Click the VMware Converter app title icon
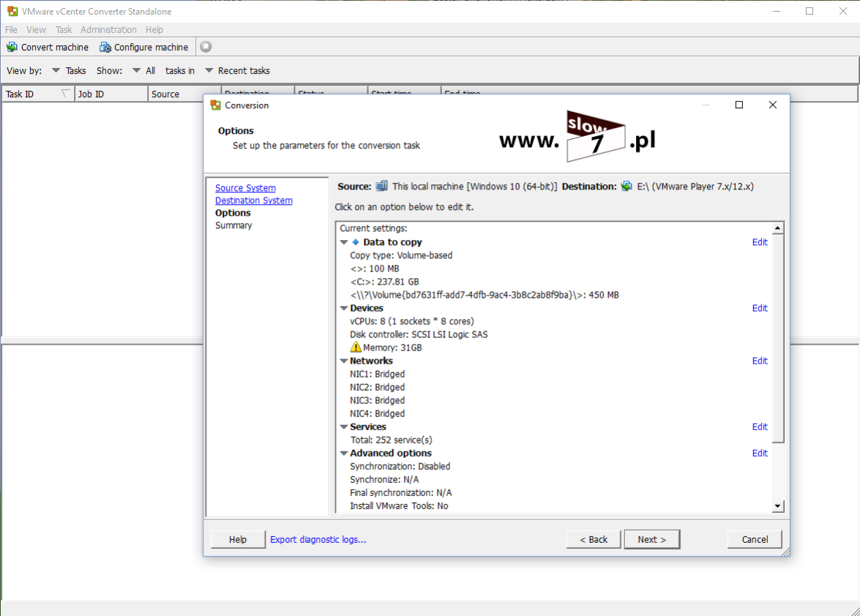The image size is (860, 616). pyautogui.click(x=12, y=11)
